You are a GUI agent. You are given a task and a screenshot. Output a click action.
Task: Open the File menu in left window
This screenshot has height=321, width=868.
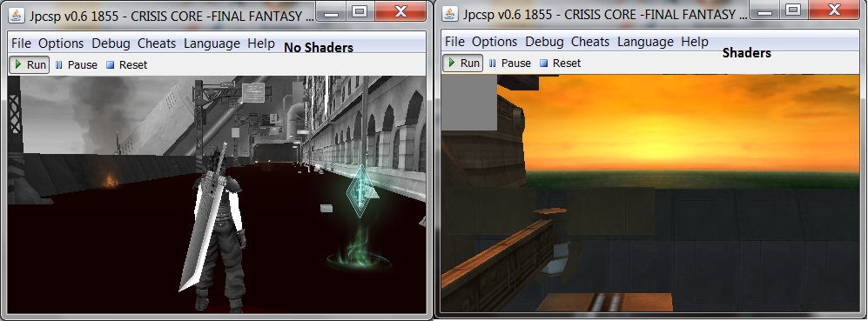(21, 43)
